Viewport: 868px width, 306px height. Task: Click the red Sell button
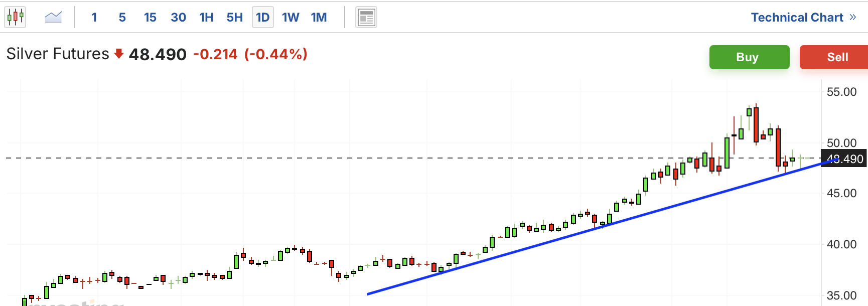click(x=834, y=57)
